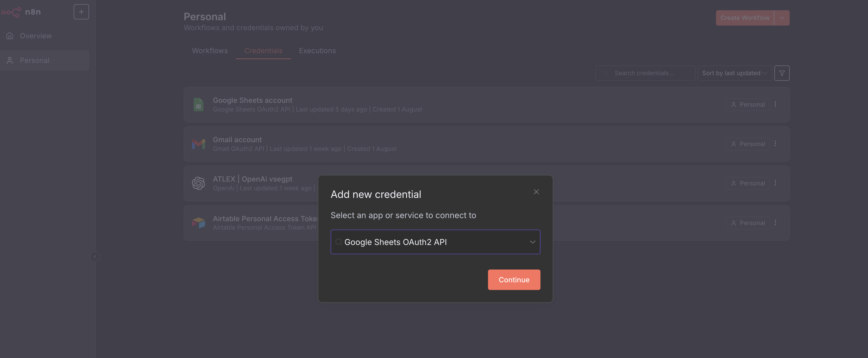Open the filter funnel icon
The width and height of the screenshot is (868, 358).
(x=782, y=73)
